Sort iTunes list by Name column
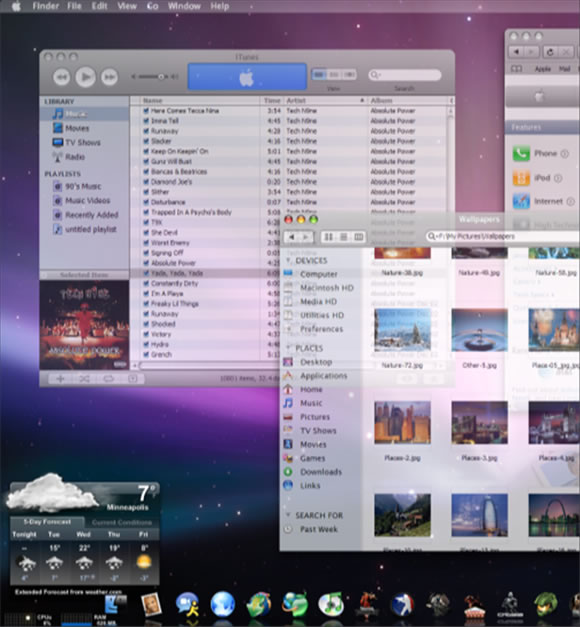The width and height of the screenshot is (580, 627). pyautogui.click(x=200, y=100)
